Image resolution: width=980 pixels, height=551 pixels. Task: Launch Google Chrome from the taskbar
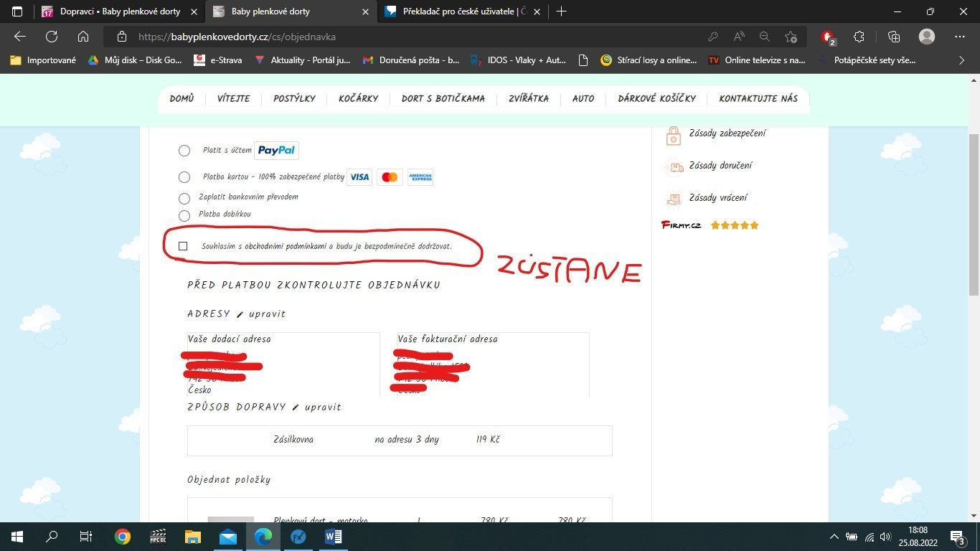123,537
